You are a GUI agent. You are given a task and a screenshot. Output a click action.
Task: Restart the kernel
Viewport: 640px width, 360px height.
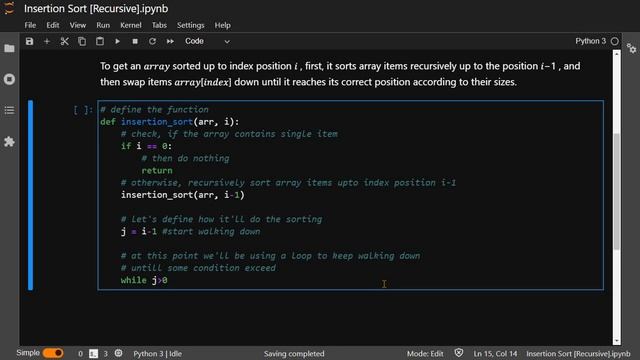(152, 41)
